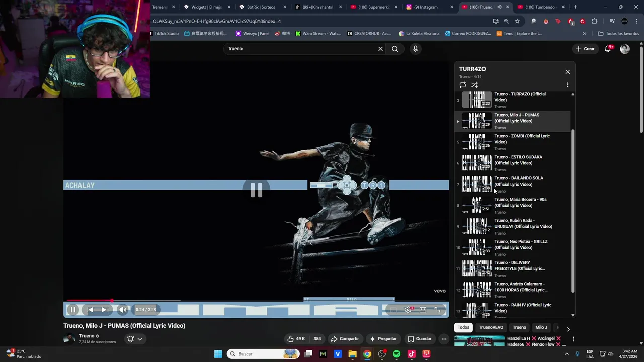Open Chrome Extensions puzzle icon
Screen dimensions: 644x362
pyautogui.click(x=595, y=21)
